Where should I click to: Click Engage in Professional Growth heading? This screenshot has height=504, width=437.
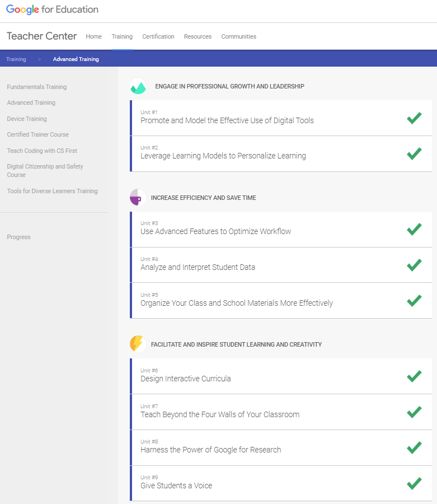click(229, 86)
